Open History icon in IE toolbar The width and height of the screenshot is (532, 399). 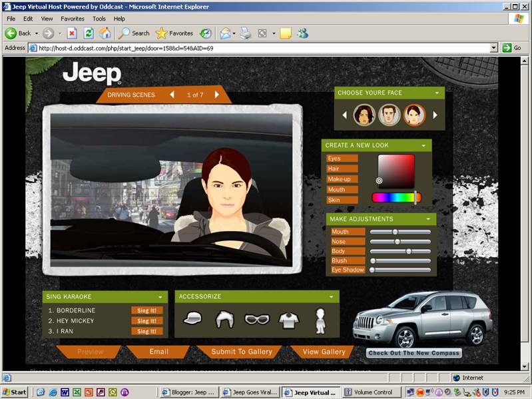click(x=206, y=33)
